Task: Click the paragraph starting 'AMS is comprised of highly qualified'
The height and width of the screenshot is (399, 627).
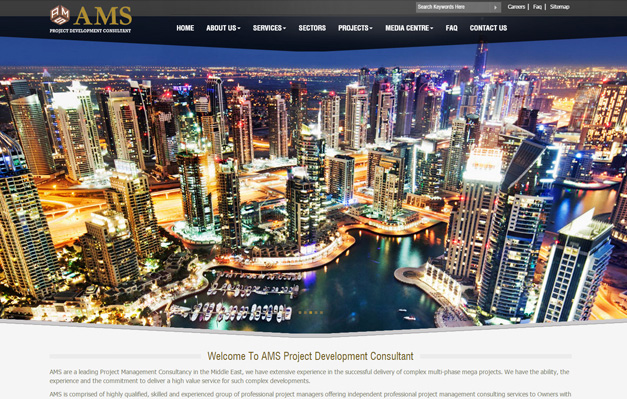Action: click(310, 395)
